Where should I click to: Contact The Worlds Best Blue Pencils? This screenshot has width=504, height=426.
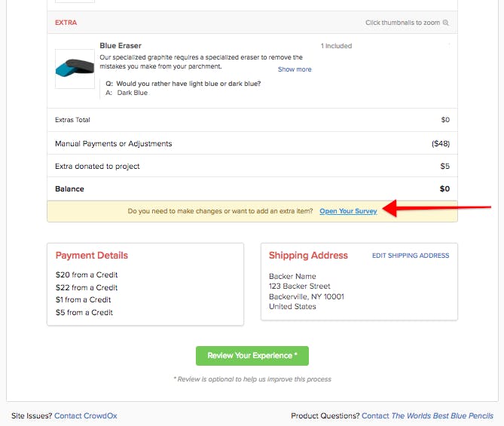point(427,415)
